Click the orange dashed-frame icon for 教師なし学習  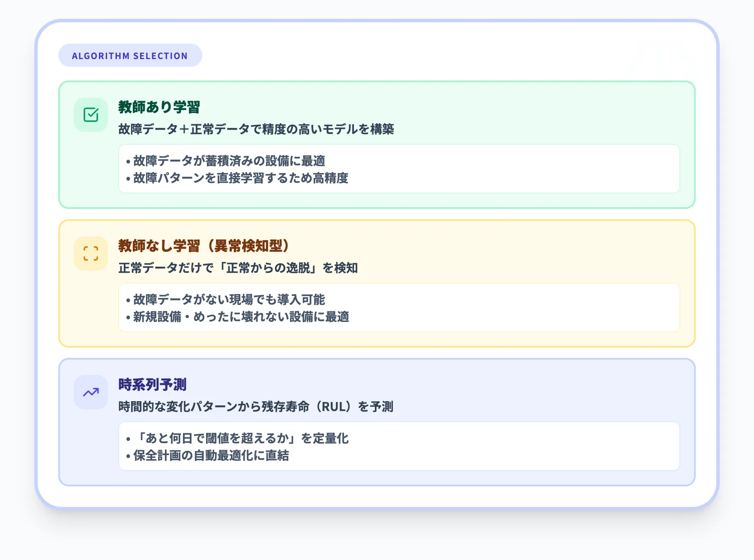(91, 253)
